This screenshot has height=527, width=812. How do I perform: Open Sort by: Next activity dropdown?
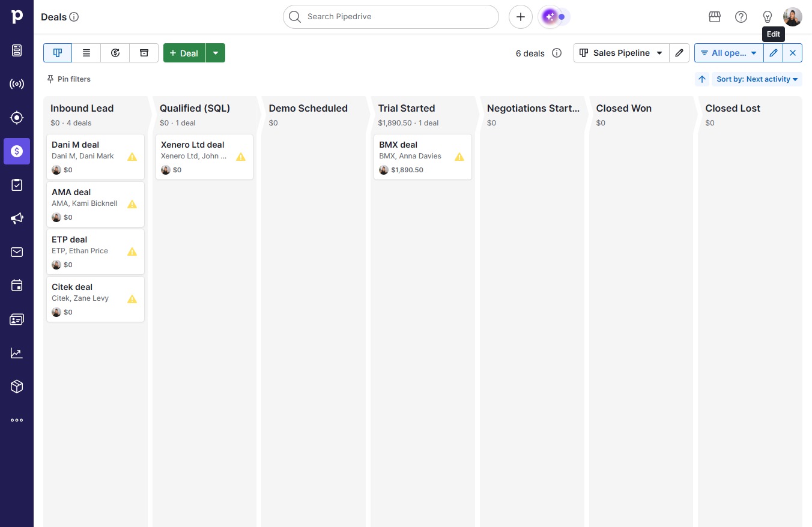(757, 79)
